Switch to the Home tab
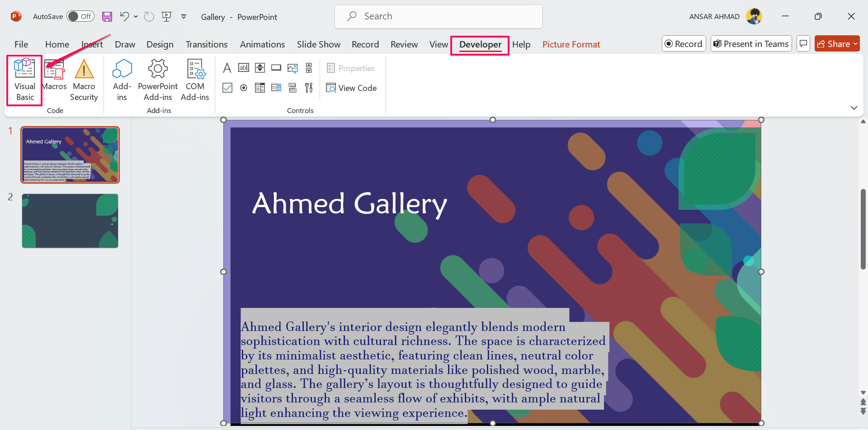This screenshot has width=868, height=430. (57, 44)
